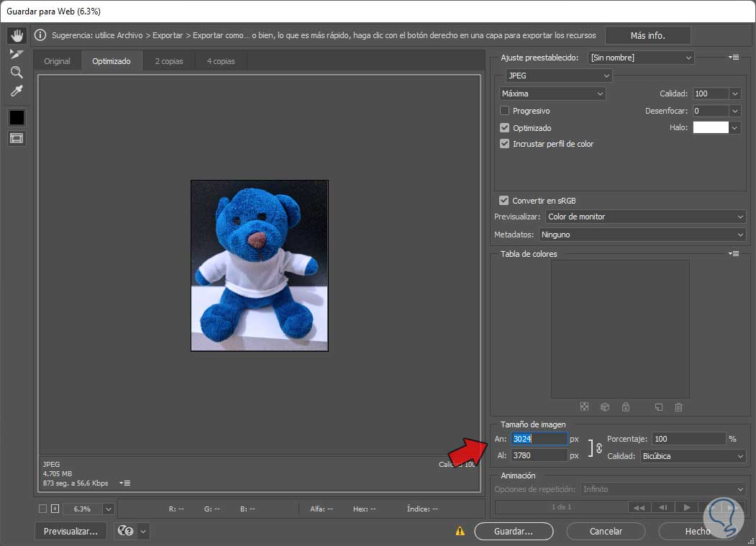Switch to the 4 copias tab
This screenshot has width=756, height=546.
coord(221,61)
